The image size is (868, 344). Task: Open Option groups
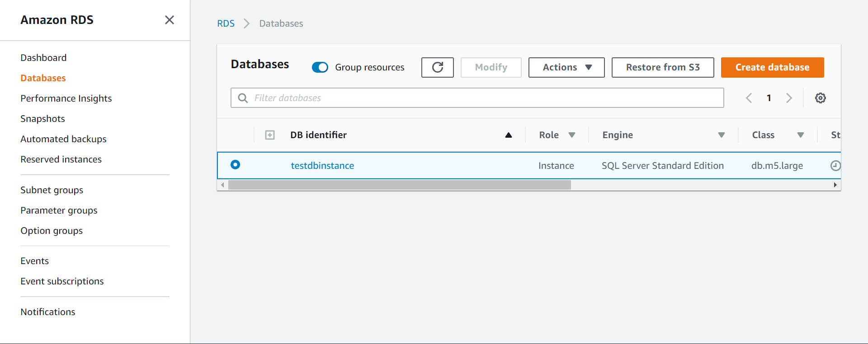click(52, 231)
